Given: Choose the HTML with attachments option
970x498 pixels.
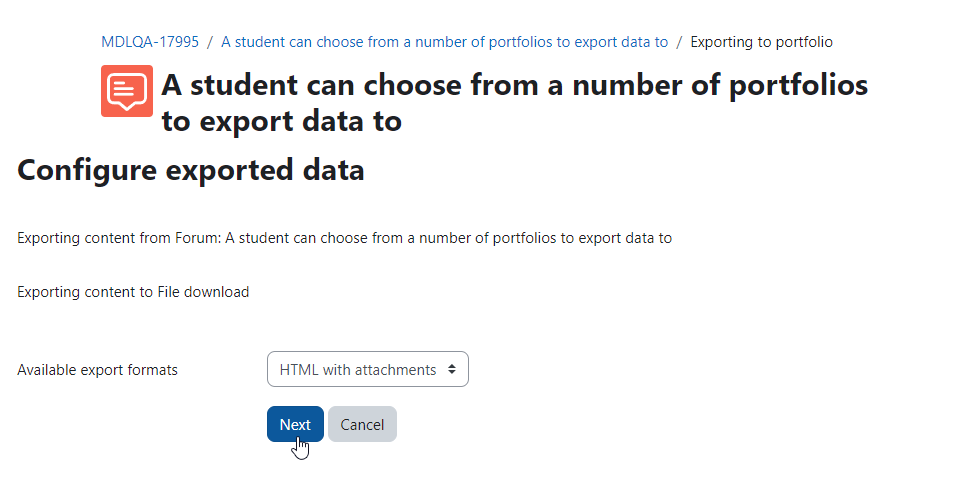Looking at the screenshot, I should 358,370.
